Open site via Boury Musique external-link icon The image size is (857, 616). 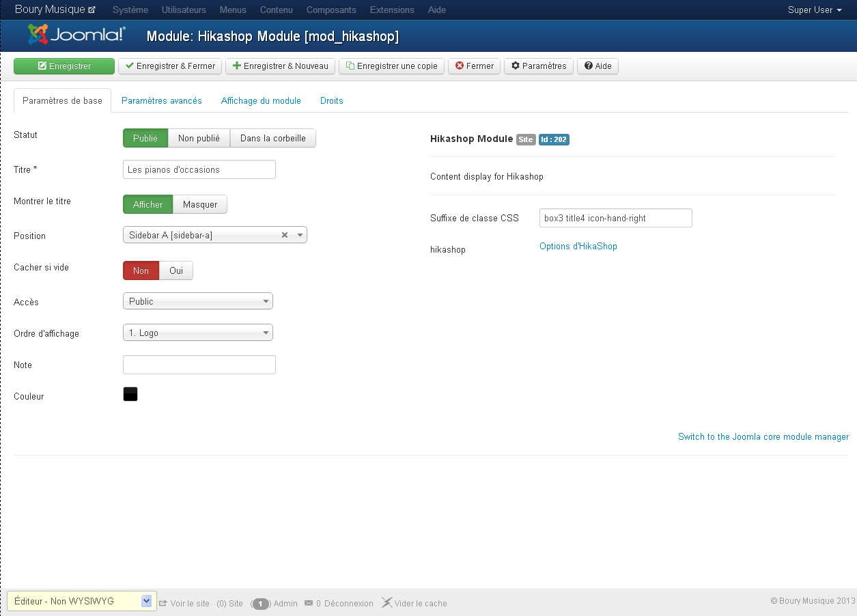[92, 10]
